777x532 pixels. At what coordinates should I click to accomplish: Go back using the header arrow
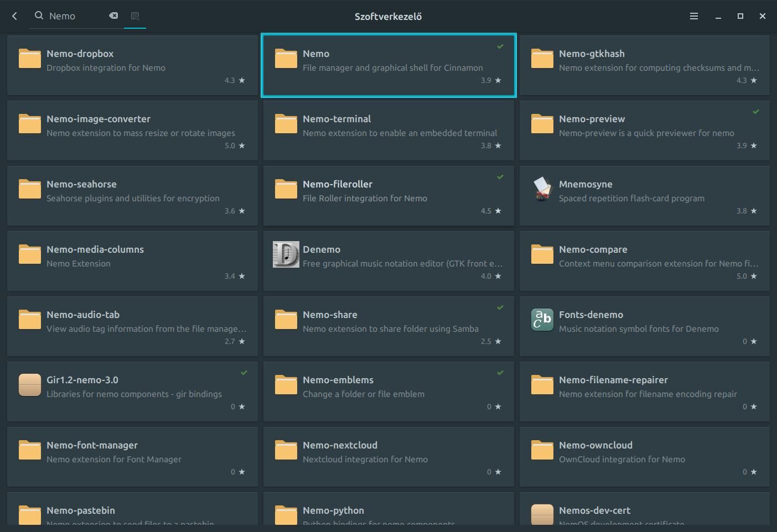[x=15, y=16]
